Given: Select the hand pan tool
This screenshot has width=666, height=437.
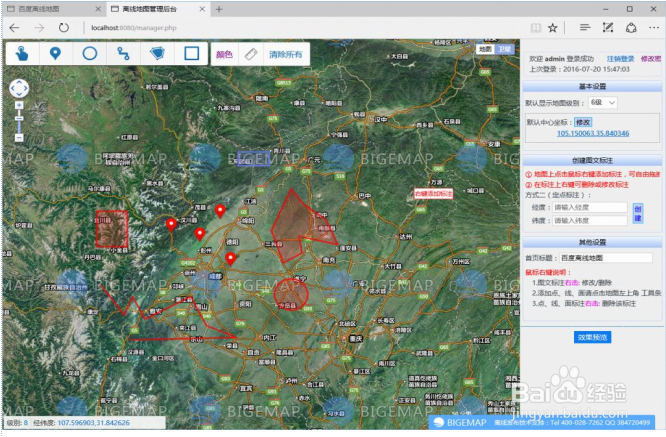Looking at the screenshot, I should 23,54.
